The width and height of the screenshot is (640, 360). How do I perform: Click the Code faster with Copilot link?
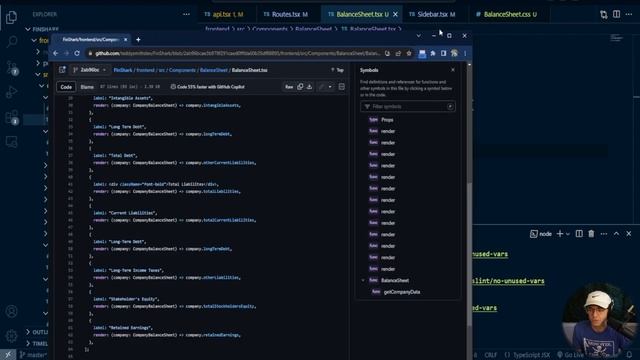click(x=207, y=87)
